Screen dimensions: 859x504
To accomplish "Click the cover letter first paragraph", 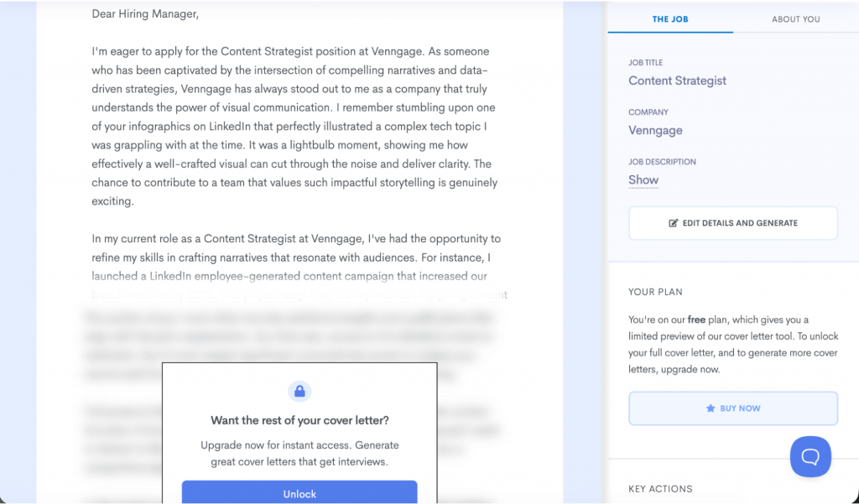I will pos(293,126).
